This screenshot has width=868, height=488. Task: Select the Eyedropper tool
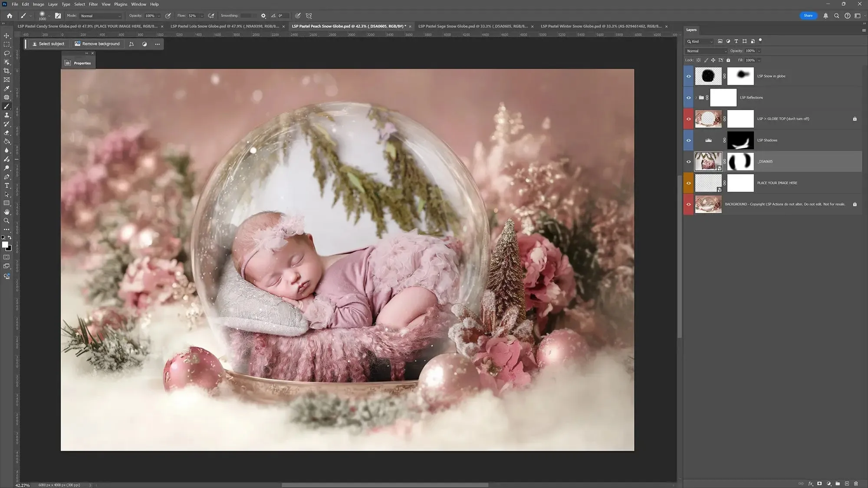coord(7,88)
